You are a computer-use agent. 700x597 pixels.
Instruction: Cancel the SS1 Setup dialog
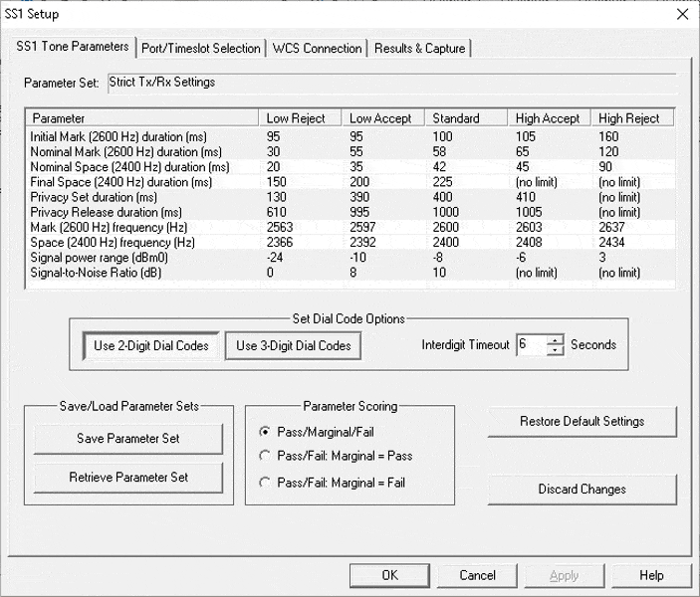pos(477,575)
